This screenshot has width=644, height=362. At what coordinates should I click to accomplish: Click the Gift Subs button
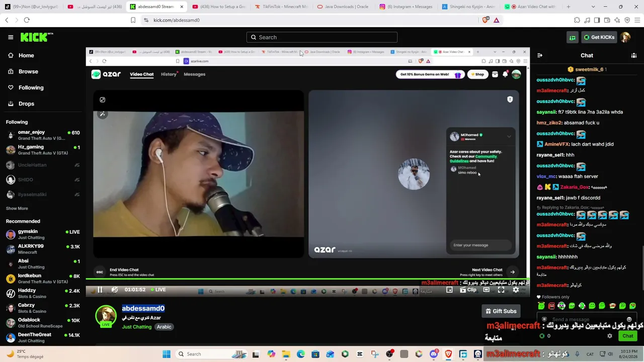point(501,311)
